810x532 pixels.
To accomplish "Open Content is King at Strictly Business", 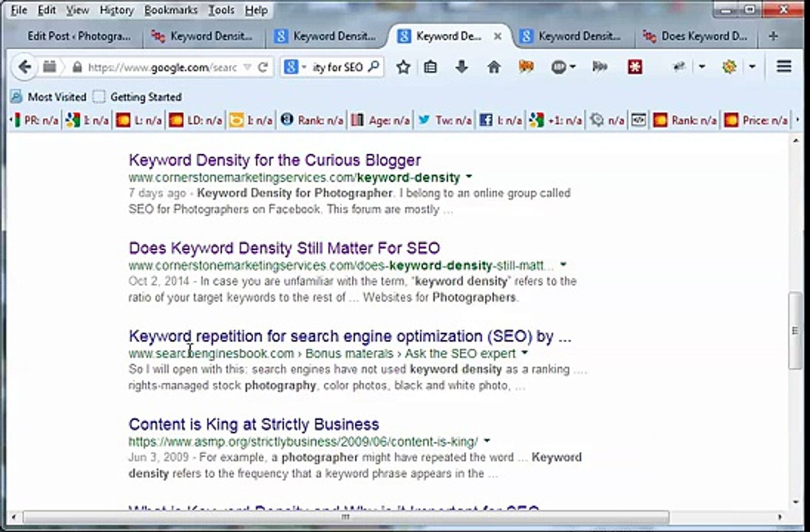I will 254,424.
